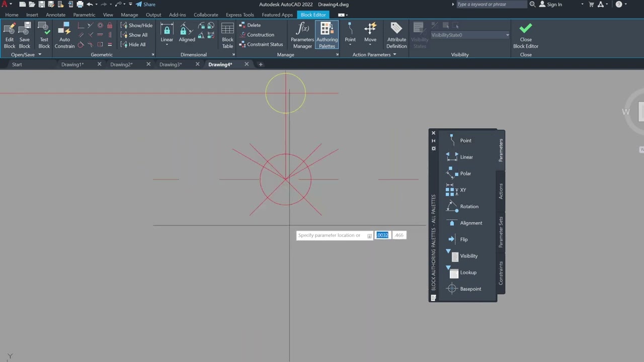Click the highlighted coordinate input box

pos(382,235)
